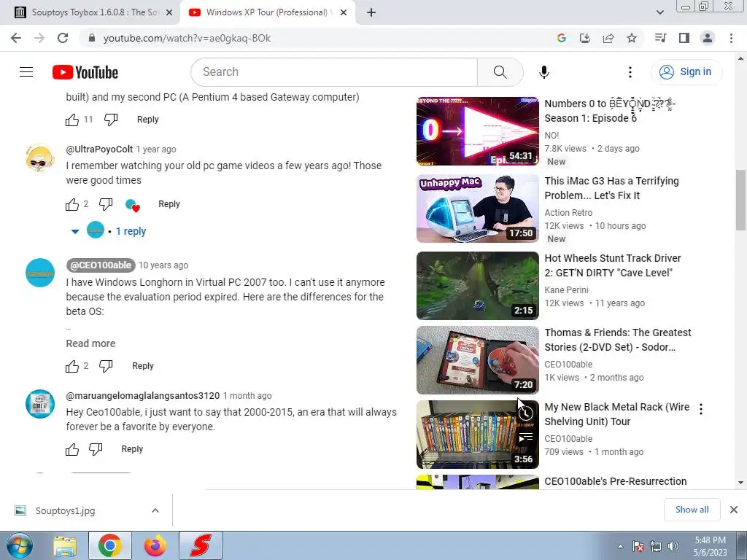Reply to the Pentium 4 Gateway comment

[x=147, y=120]
